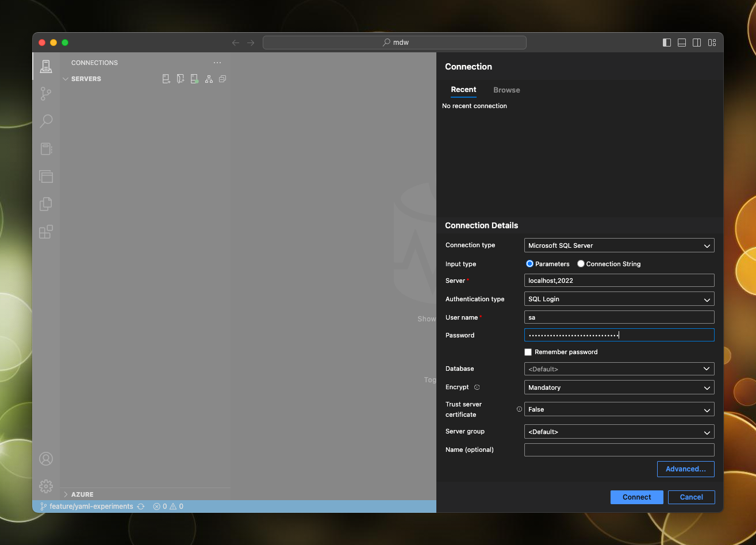Enable the Remember password checkbox
Screen dimensions: 756x545
[528, 352]
